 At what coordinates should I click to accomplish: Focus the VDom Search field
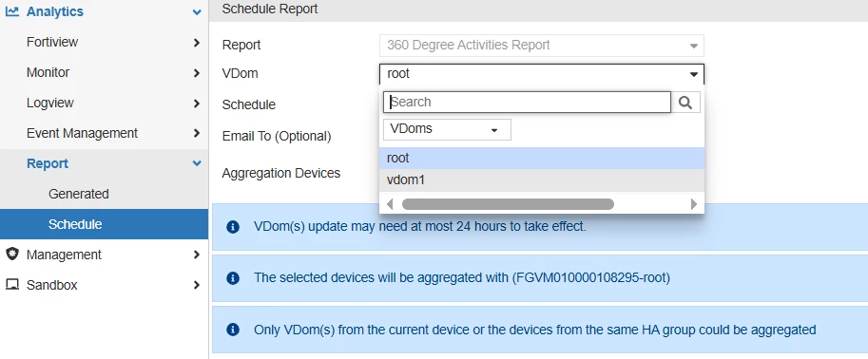click(x=527, y=103)
